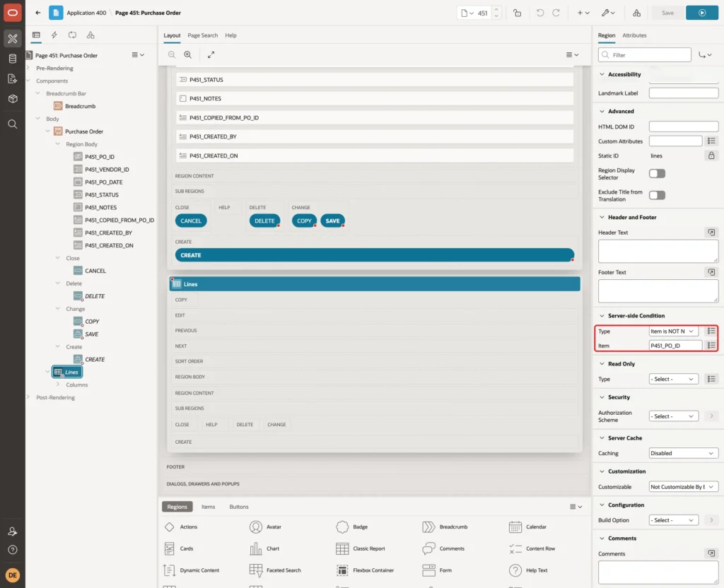The height and width of the screenshot is (588, 724).
Task: Select Faceted Search region type
Action: (275, 570)
